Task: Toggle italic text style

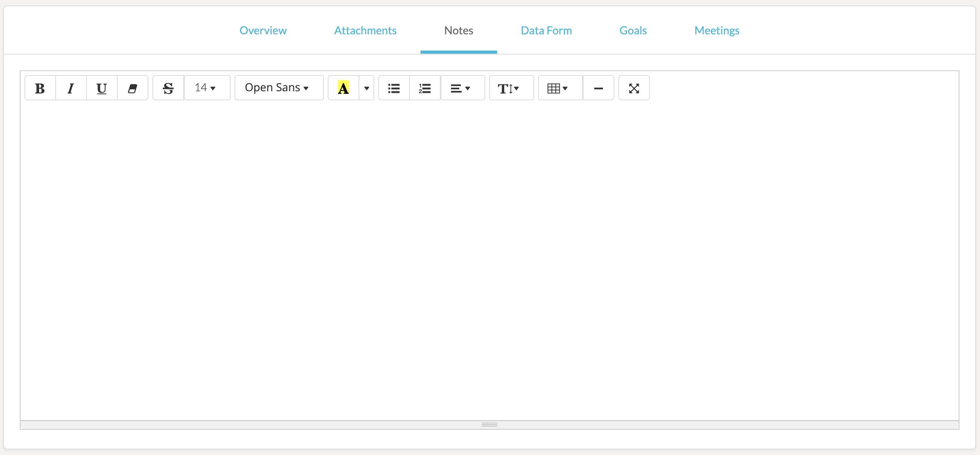Action: 71,88
